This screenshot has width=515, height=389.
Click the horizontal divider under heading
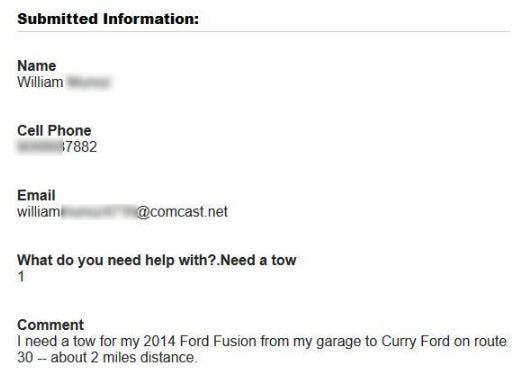click(263, 32)
